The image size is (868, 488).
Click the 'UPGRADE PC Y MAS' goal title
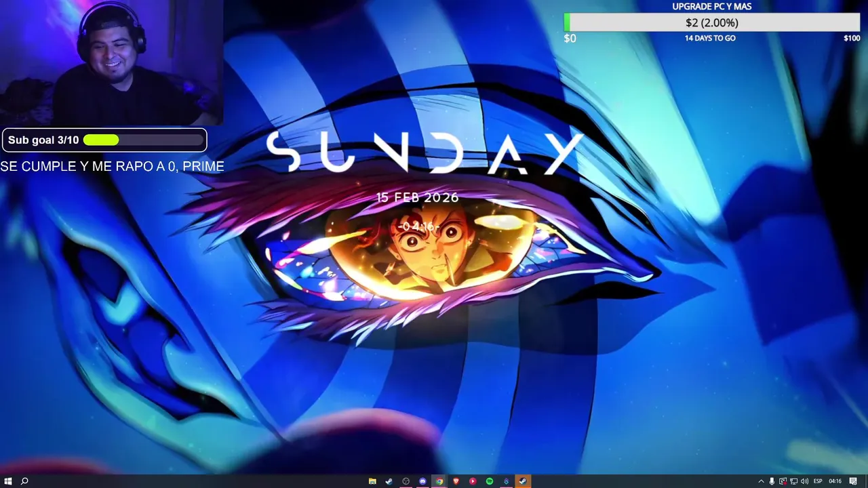click(712, 6)
